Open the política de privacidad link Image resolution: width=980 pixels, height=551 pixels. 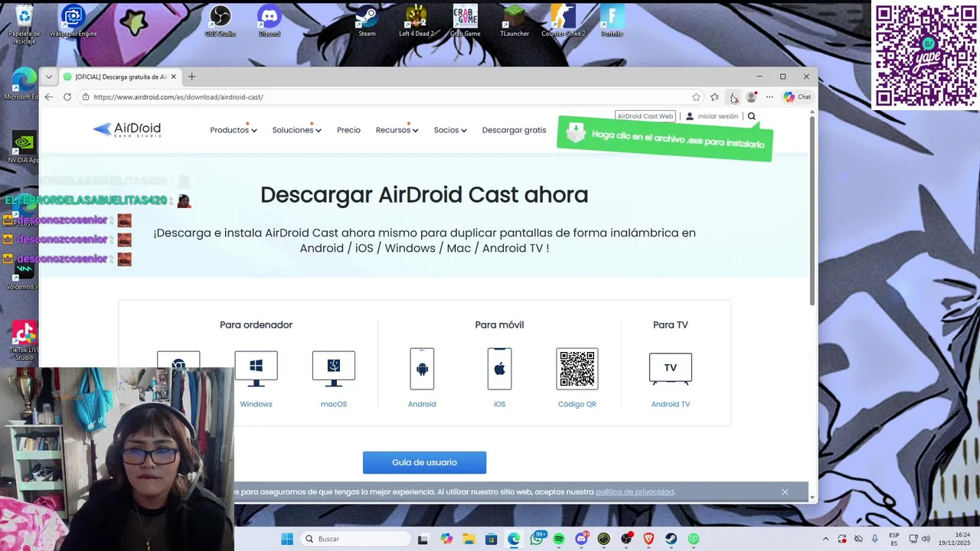tap(635, 492)
